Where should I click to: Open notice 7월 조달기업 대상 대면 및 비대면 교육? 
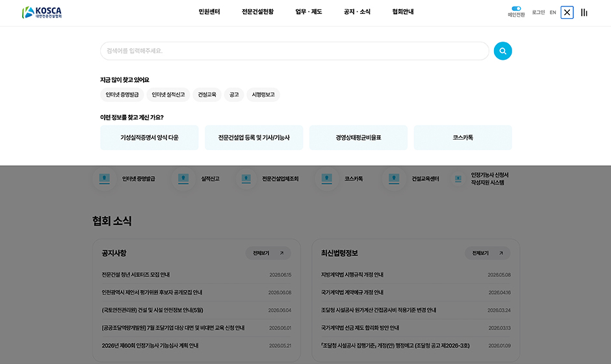(173, 328)
